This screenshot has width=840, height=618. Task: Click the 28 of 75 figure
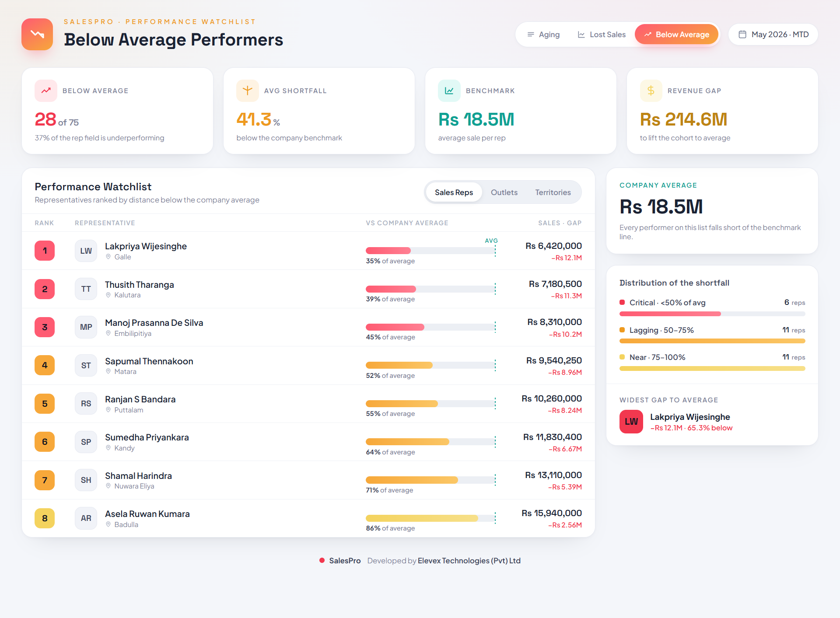click(x=57, y=119)
